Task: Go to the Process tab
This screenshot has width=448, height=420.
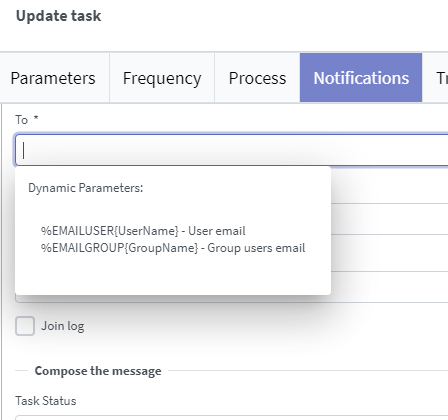Action: point(257,78)
